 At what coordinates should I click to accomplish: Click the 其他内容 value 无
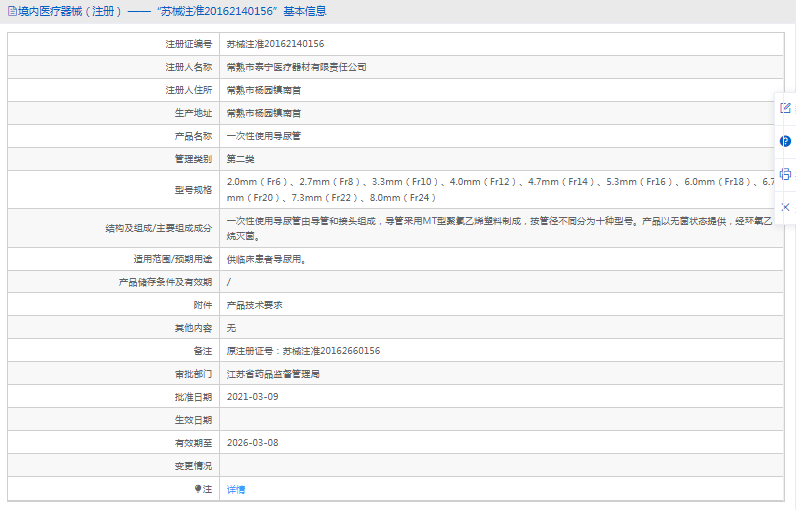pos(231,328)
